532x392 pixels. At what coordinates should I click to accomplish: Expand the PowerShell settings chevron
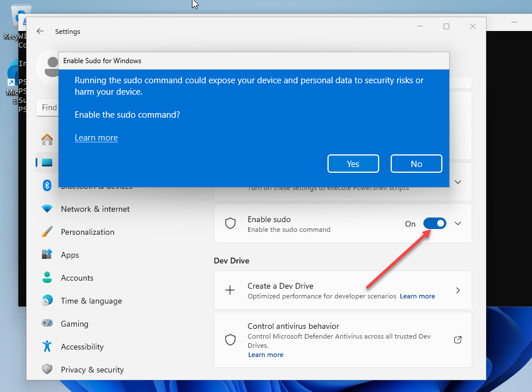pyautogui.click(x=458, y=182)
